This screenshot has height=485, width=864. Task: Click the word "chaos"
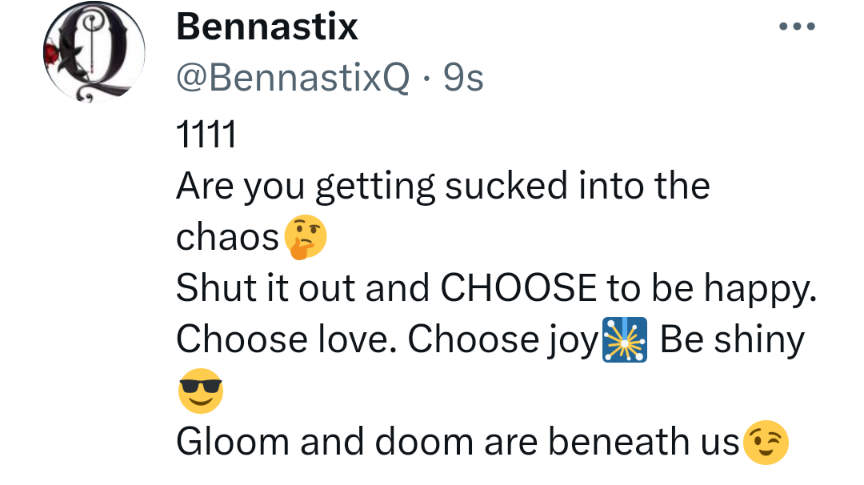(x=228, y=237)
